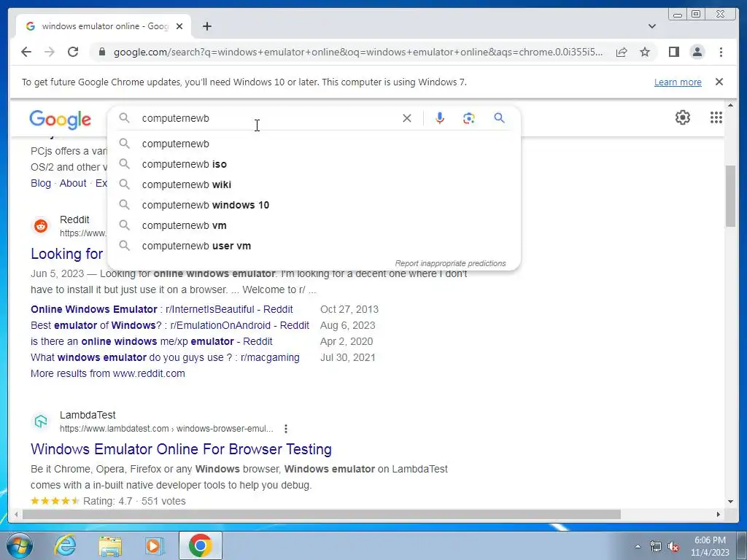Open the PCjs About link
Screen dimensions: 747x560
pos(73,183)
